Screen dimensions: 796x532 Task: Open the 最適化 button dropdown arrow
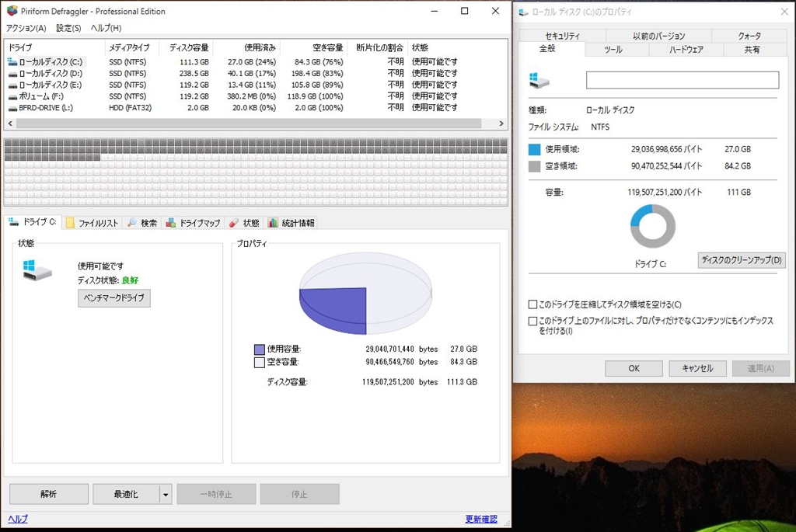pyautogui.click(x=166, y=494)
